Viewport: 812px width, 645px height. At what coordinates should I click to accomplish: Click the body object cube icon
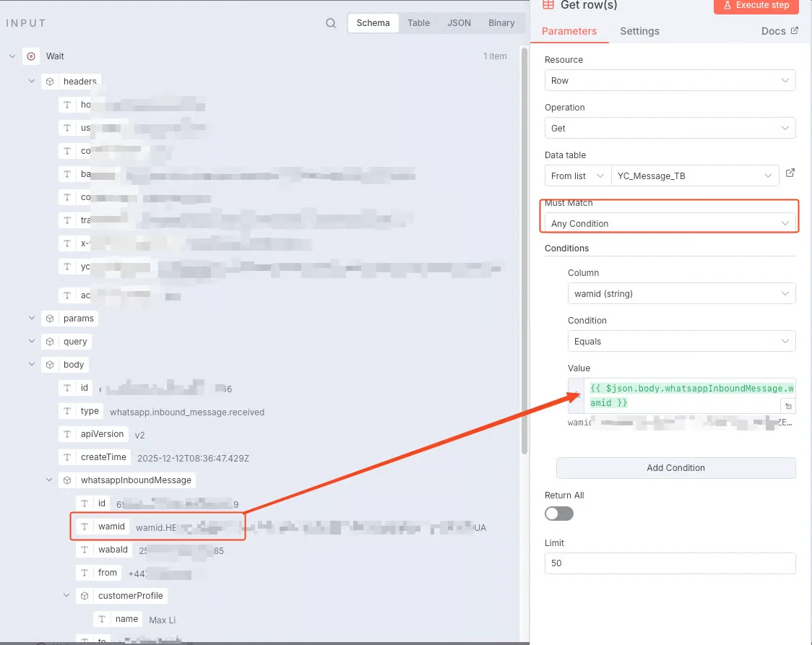[x=50, y=365]
